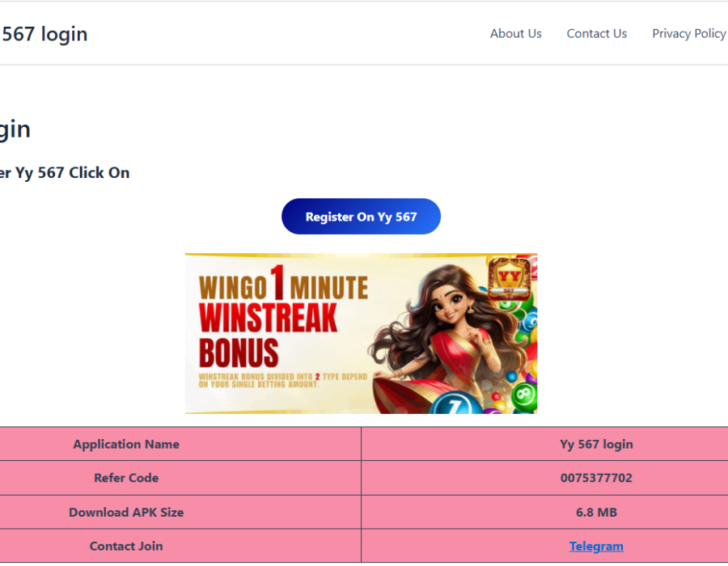Open the Contact Us page
This screenshot has height=566, width=728.
tap(597, 34)
